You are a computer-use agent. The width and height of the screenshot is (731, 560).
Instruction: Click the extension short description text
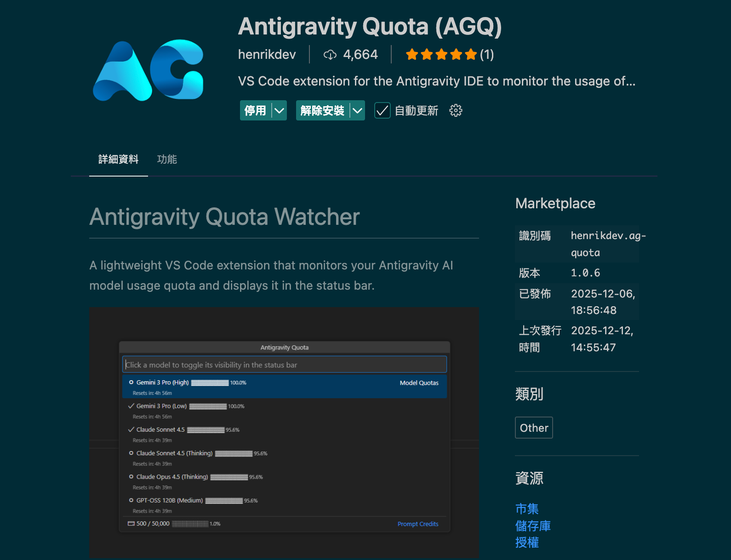[437, 81]
